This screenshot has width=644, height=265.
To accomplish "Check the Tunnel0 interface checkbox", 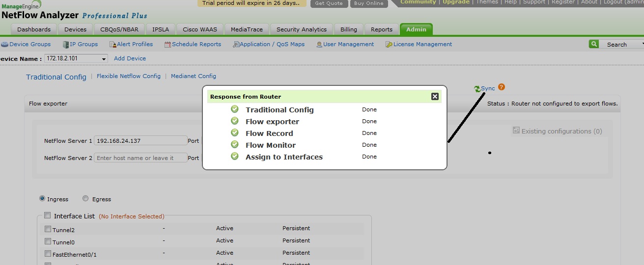I will pos(48,241).
